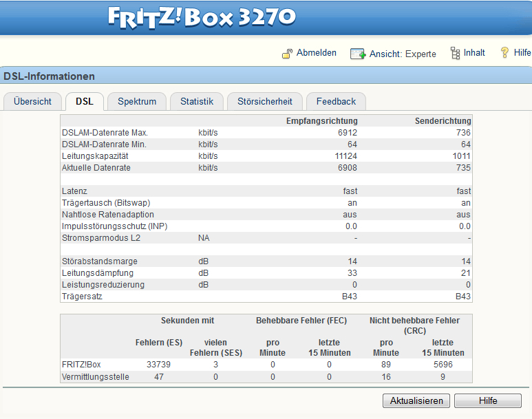532x419 pixels.
Task: Open the Spektrum tab
Action: (x=137, y=101)
